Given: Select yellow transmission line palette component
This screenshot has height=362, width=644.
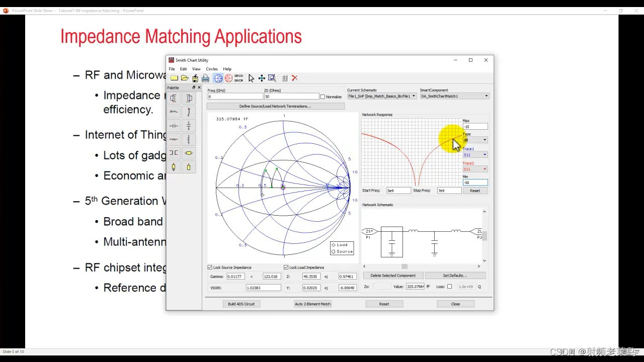Looking at the screenshot, I should click(189, 153).
